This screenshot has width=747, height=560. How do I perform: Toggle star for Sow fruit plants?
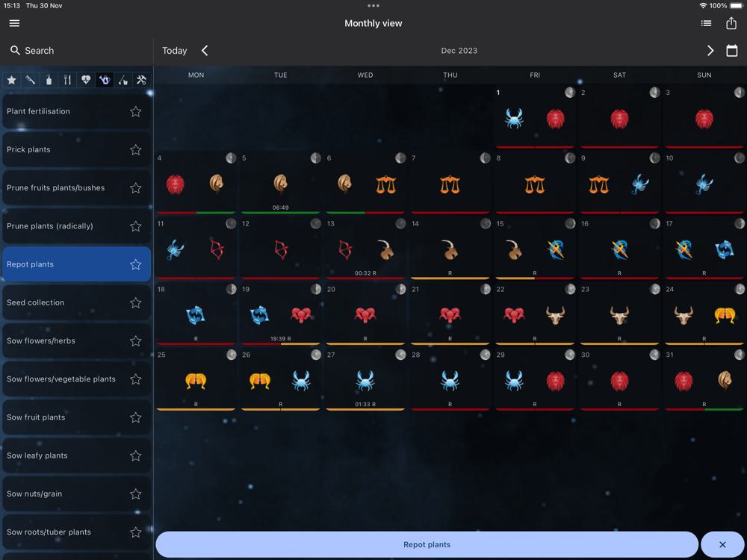point(136,417)
